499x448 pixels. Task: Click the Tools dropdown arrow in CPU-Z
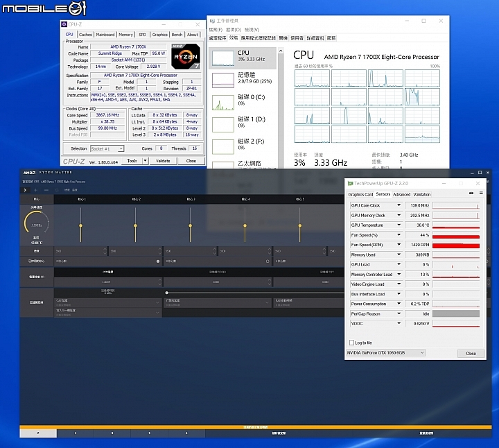coord(145,161)
